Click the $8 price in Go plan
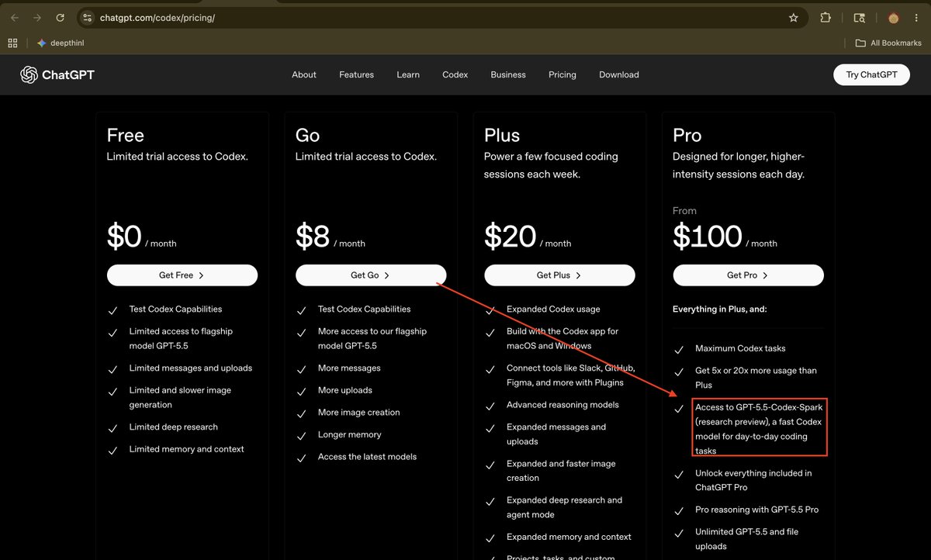The height and width of the screenshot is (560, 931). (313, 237)
